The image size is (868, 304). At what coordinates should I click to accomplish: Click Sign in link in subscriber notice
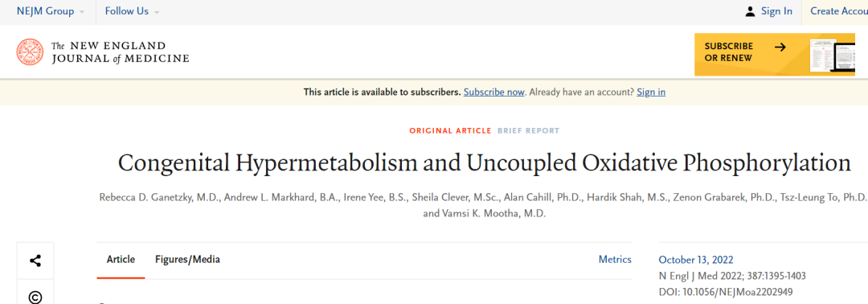[651, 92]
